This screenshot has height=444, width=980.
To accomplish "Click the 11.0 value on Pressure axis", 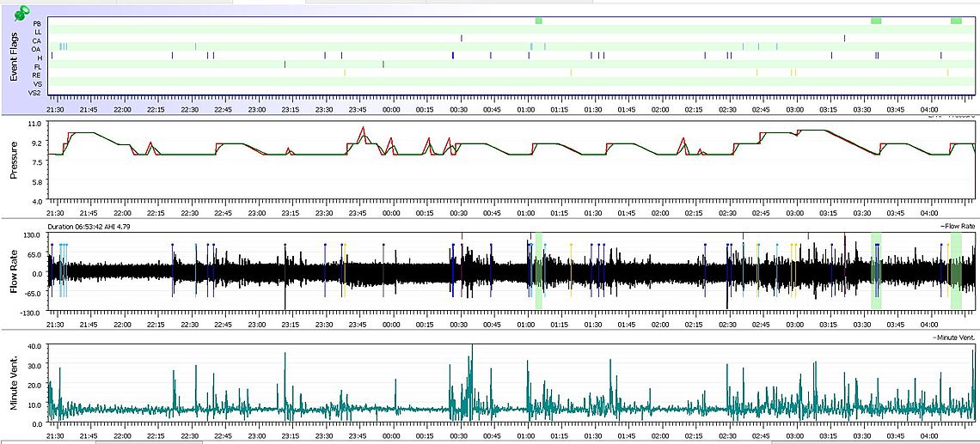I will [x=35, y=124].
